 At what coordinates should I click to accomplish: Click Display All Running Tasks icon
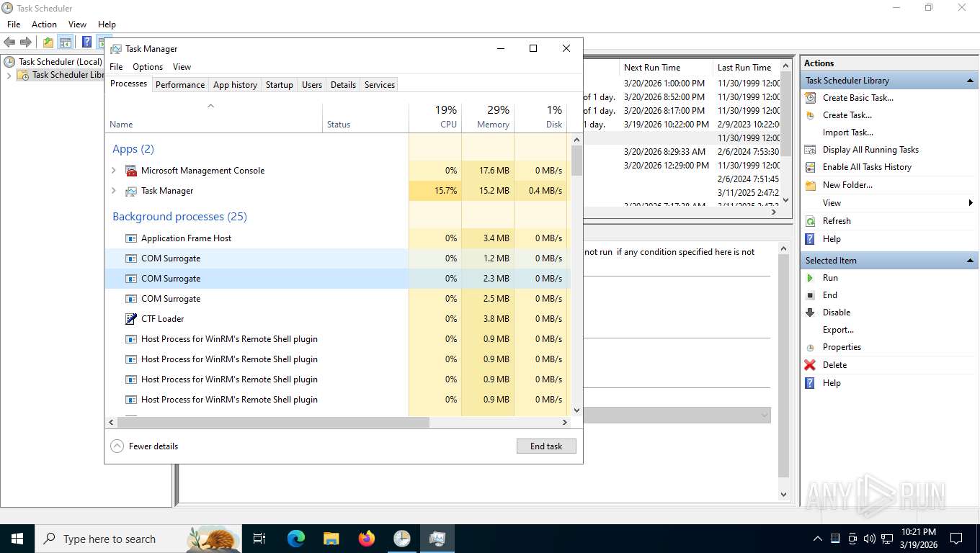coord(811,150)
